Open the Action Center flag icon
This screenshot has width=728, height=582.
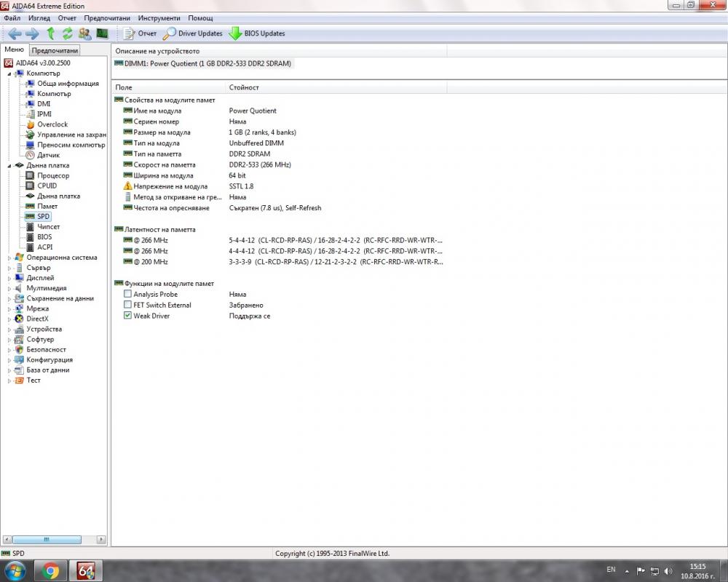(x=641, y=571)
